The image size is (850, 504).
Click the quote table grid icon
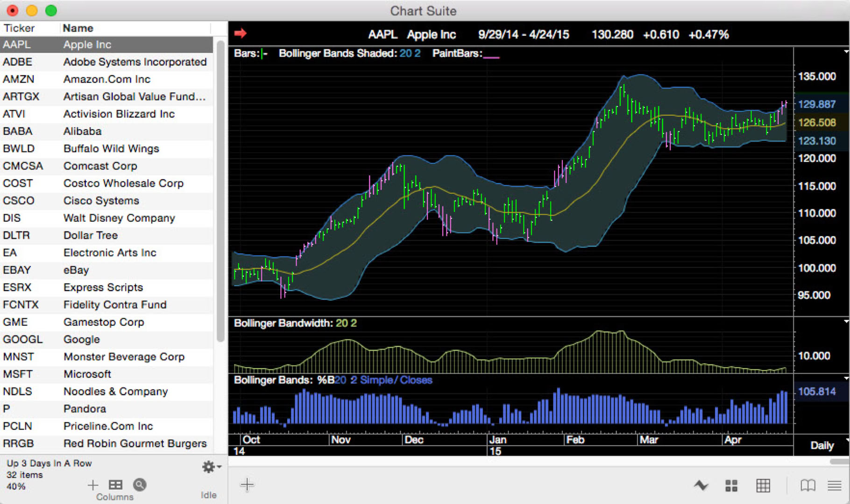pos(763,485)
